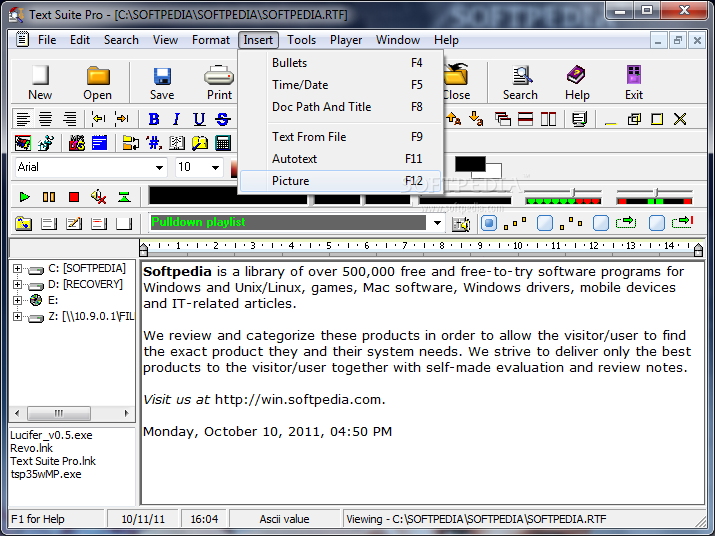Select left text alignment
Viewport: 715px width, 536px height.
point(23,119)
